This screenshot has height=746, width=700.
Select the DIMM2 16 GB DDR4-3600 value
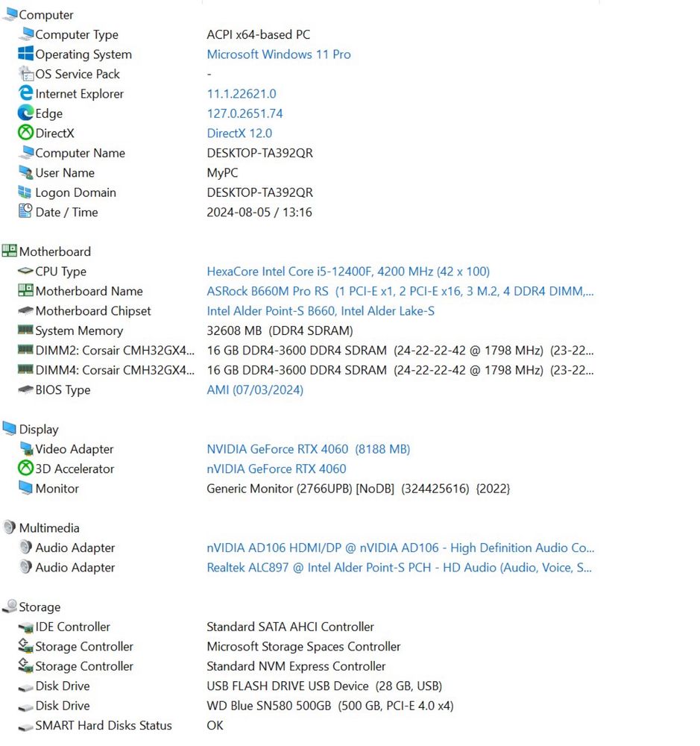[x=400, y=350]
